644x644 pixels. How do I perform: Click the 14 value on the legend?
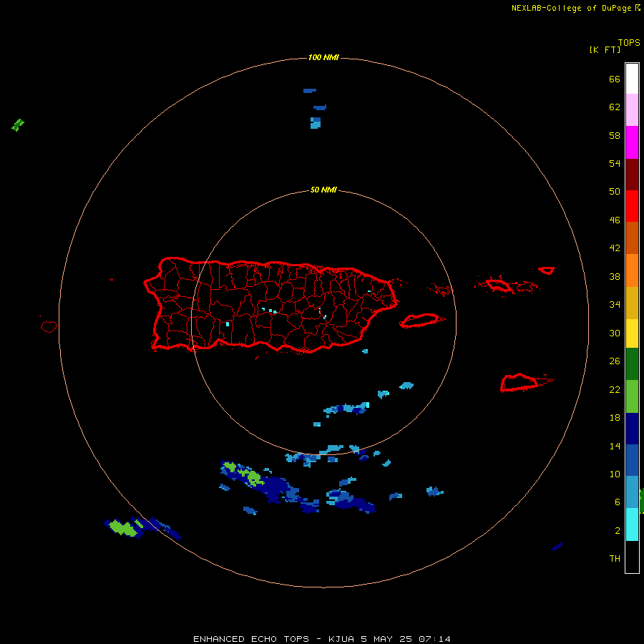(615, 446)
